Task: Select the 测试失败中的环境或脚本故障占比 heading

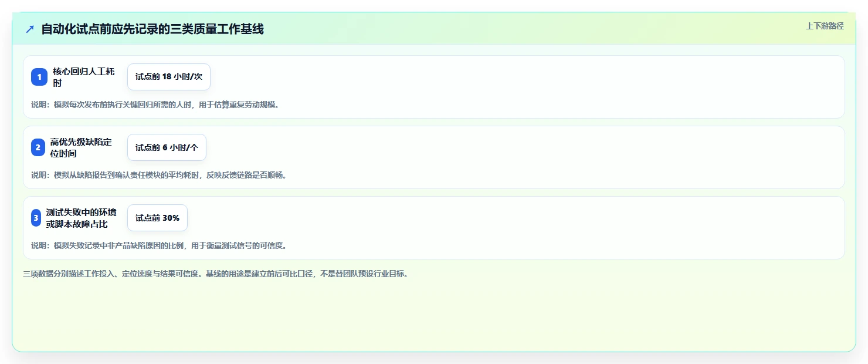Action: coord(82,218)
